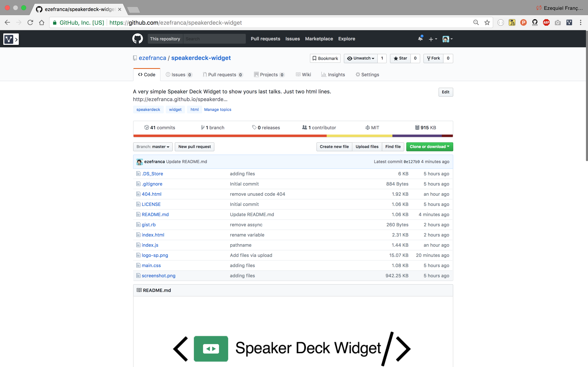Open the index.html file
The height and width of the screenshot is (367, 588).
click(153, 235)
